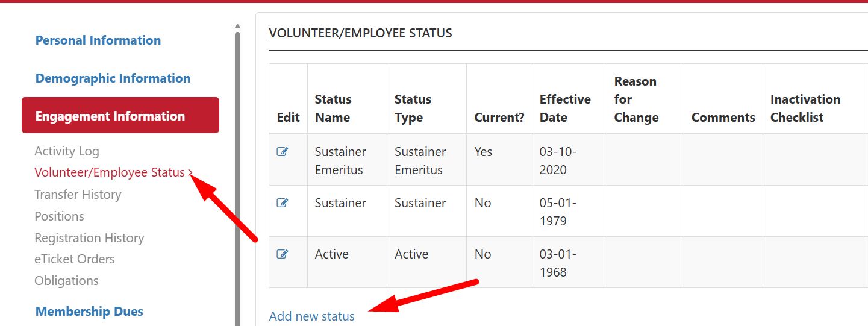The image size is (868, 326).
Task: Open Personal Information section
Action: pos(98,40)
